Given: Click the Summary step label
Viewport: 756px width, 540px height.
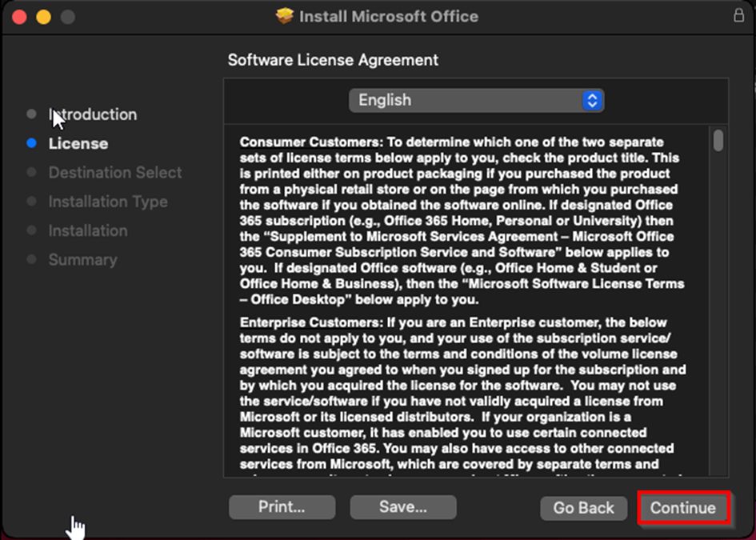Looking at the screenshot, I should pos(83,260).
